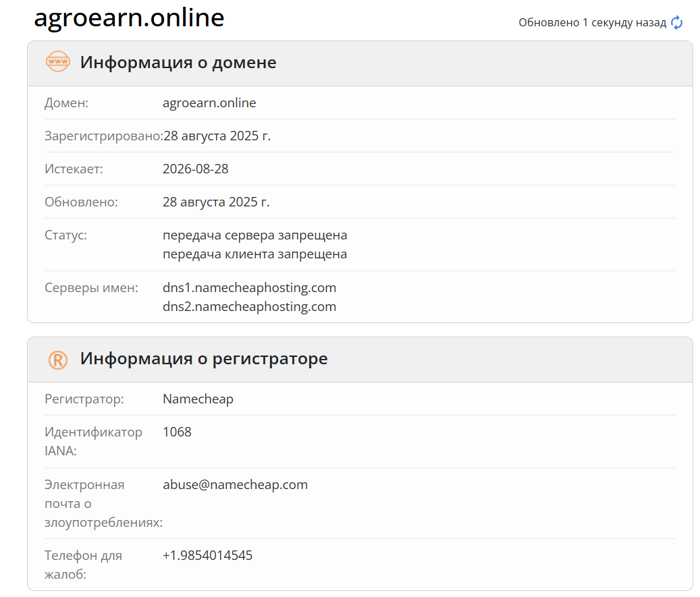Click the IANA identifier 1068

coord(178,432)
